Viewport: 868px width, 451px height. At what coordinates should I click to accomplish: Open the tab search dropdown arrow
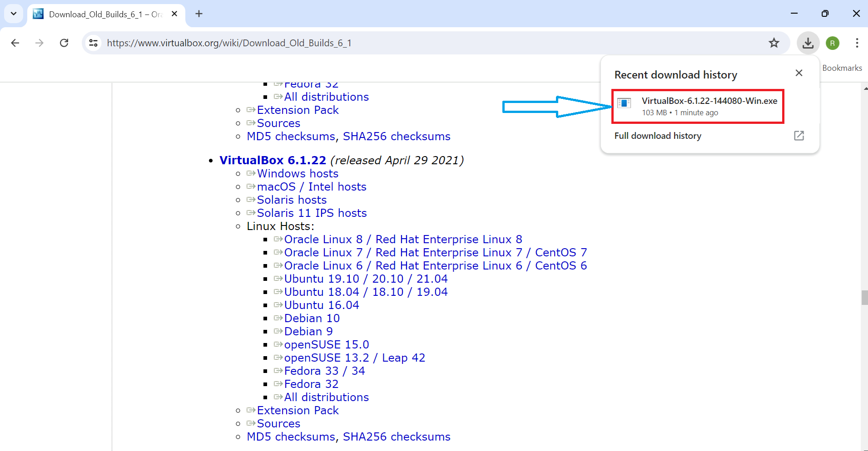click(x=14, y=14)
